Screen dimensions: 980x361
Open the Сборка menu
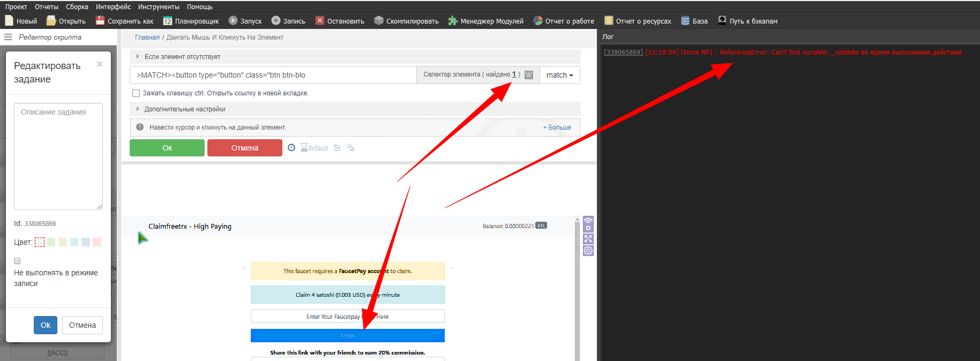pos(77,7)
